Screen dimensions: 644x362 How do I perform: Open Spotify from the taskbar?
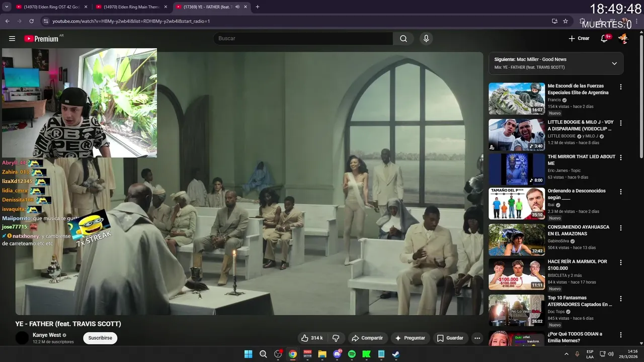coord(352,354)
